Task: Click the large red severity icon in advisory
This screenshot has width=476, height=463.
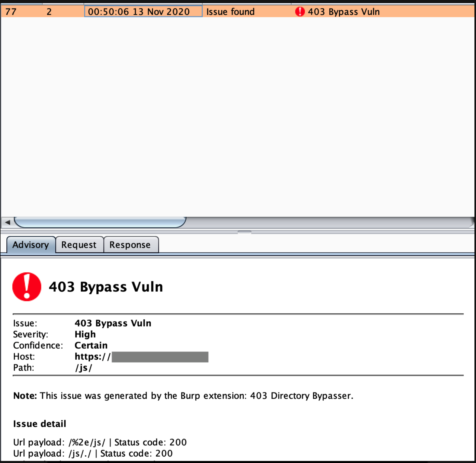Action: (x=27, y=287)
